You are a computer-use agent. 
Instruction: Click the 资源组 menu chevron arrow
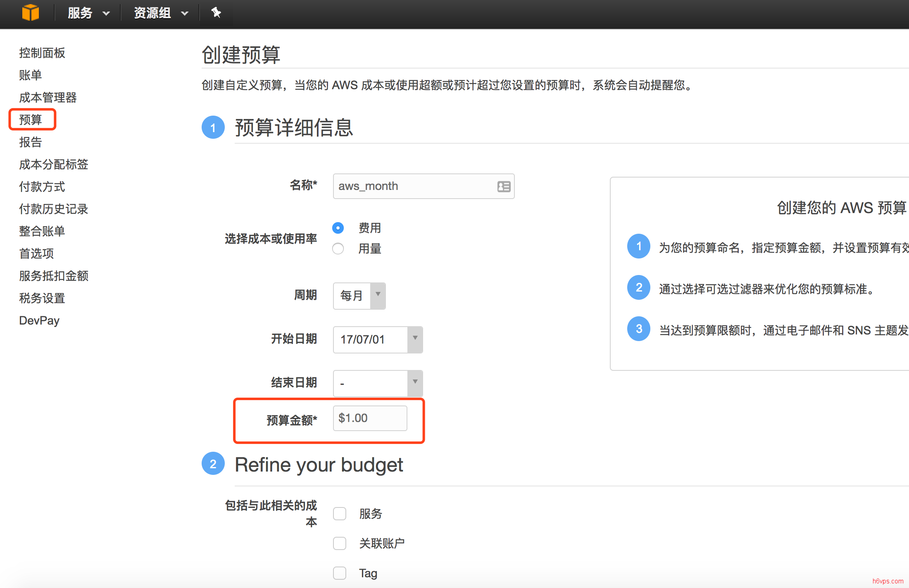(185, 14)
